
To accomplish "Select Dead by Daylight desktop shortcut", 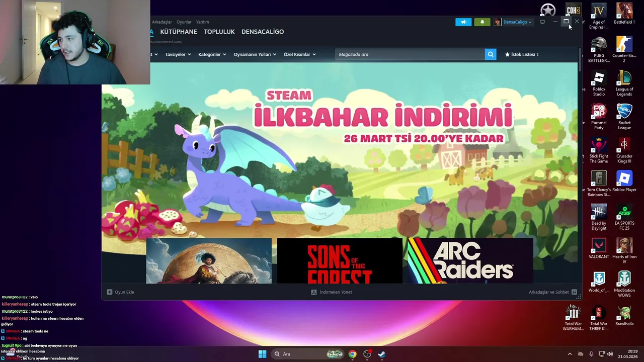I will (x=599, y=218).
